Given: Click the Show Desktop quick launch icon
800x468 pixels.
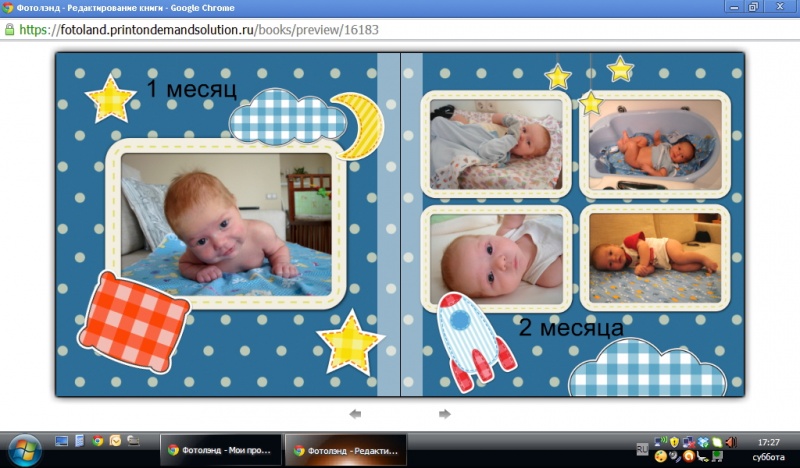Looking at the screenshot, I should pos(62,440).
